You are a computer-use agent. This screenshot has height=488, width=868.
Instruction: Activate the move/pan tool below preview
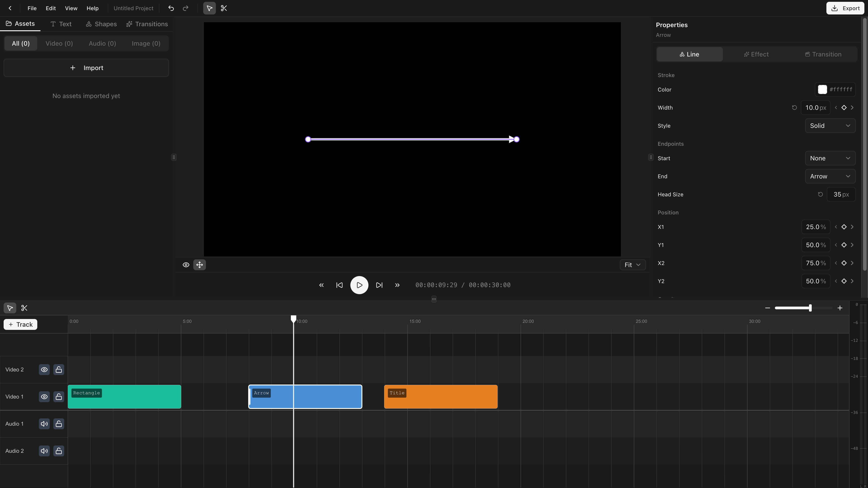pos(199,265)
